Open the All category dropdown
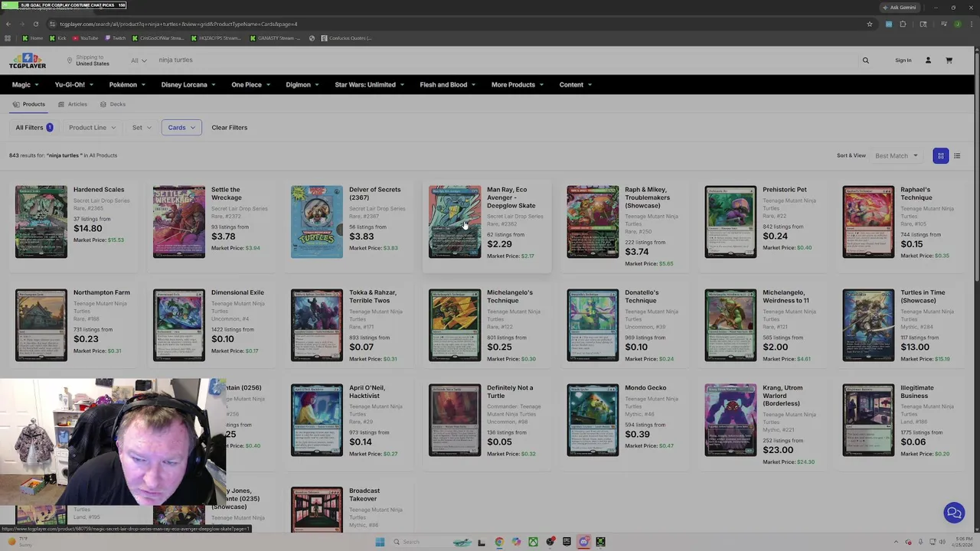 [139, 60]
